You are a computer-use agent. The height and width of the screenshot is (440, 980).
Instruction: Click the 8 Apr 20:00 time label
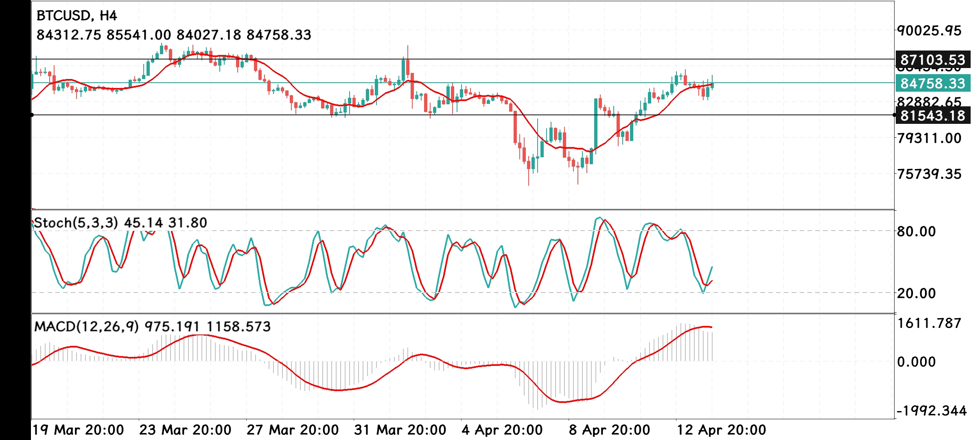[609, 430]
